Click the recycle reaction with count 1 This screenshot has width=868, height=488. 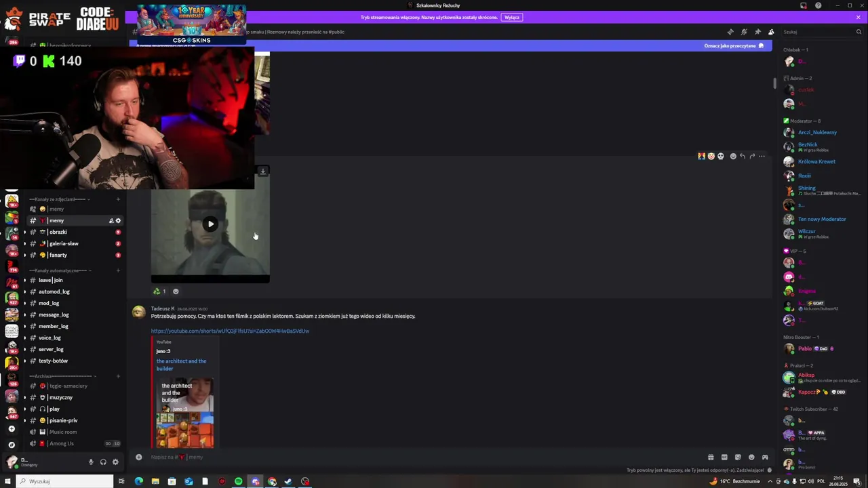point(160,291)
